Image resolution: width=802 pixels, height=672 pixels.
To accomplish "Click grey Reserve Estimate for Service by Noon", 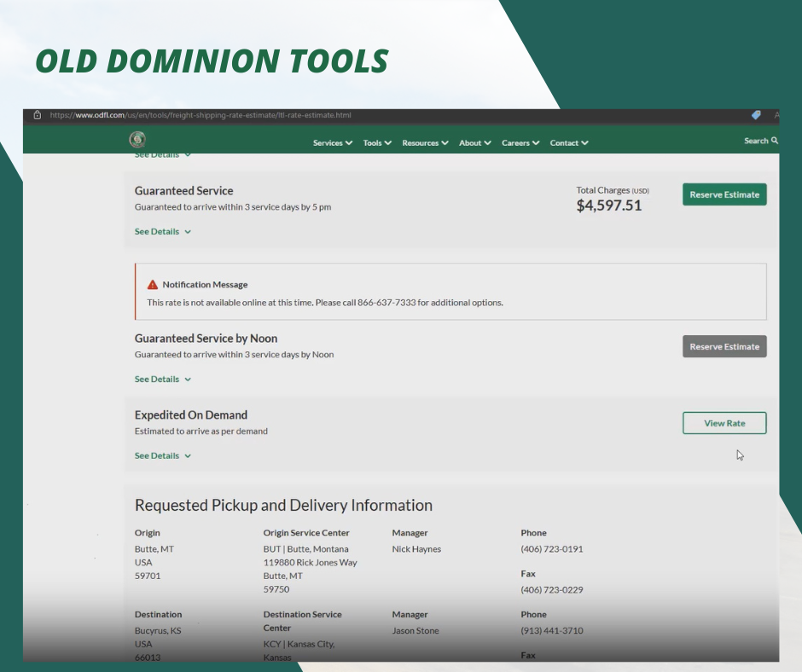I will tap(724, 346).
